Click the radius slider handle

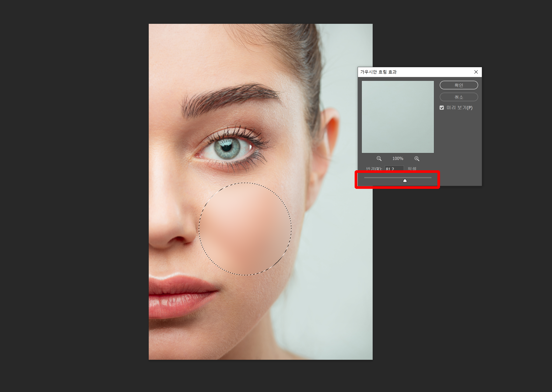click(x=405, y=181)
